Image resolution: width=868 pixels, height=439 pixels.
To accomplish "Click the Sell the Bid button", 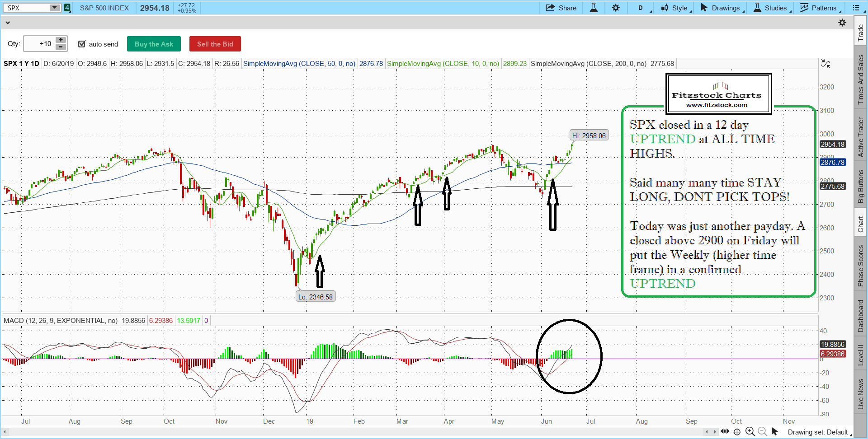I will [215, 44].
